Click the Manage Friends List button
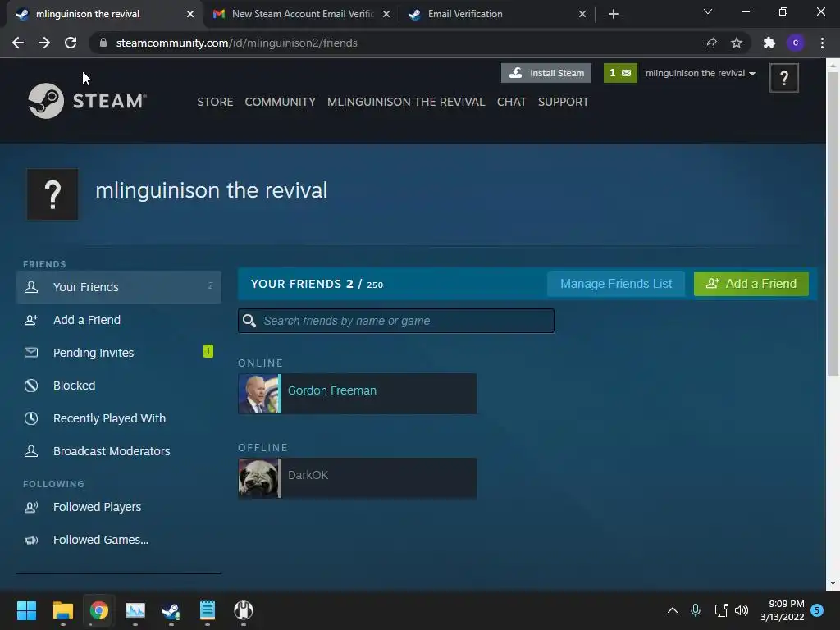840x630 pixels. tap(616, 284)
